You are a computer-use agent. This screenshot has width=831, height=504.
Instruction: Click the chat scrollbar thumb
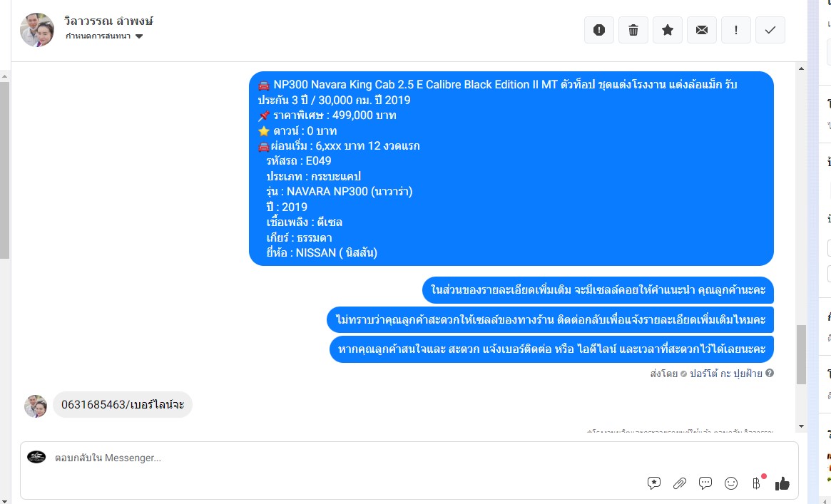[801, 354]
